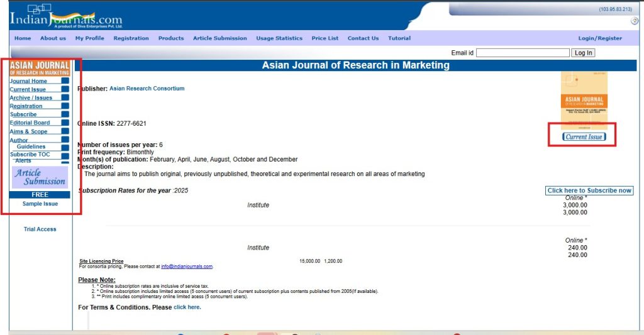Open Article Submission in navigation bar
The height and width of the screenshot is (335, 644).
(219, 38)
